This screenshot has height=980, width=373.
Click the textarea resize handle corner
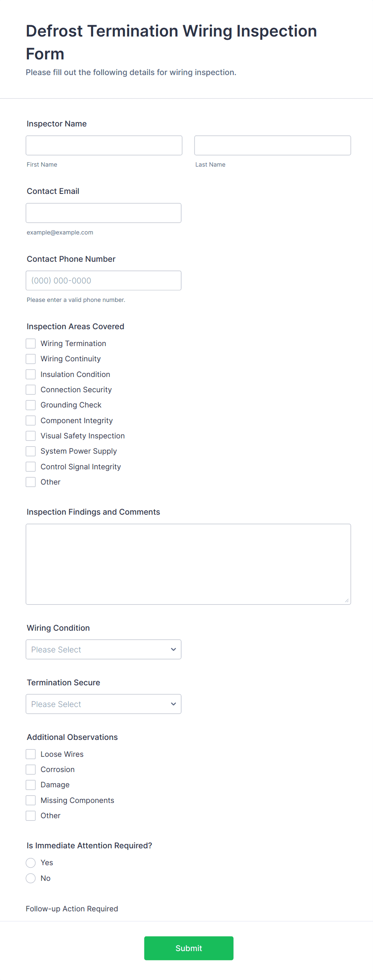coord(347,601)
